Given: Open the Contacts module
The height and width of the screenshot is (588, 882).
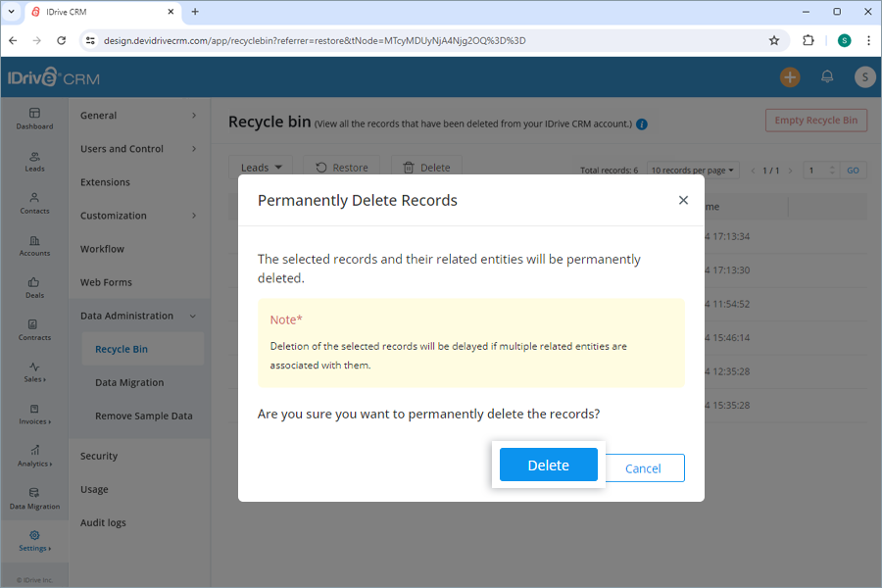Looking at the screenshot, I should (x=34, y=204).
